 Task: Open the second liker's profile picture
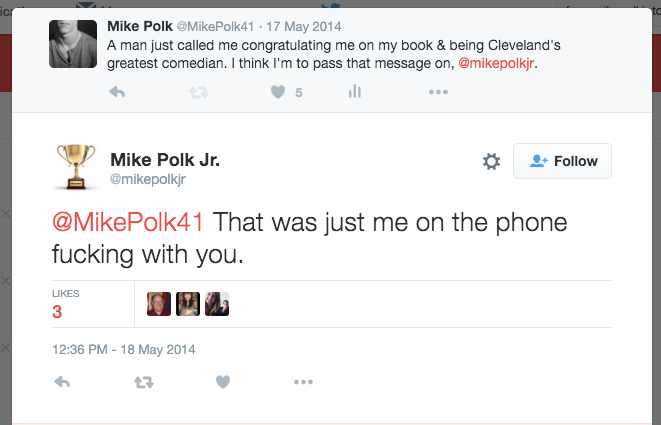(x=188, y=304)
